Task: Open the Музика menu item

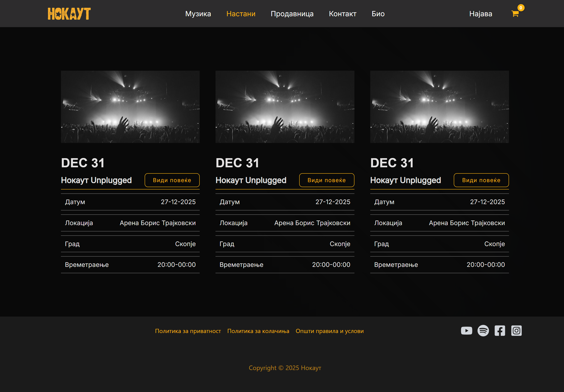Action: click(198, 14)
